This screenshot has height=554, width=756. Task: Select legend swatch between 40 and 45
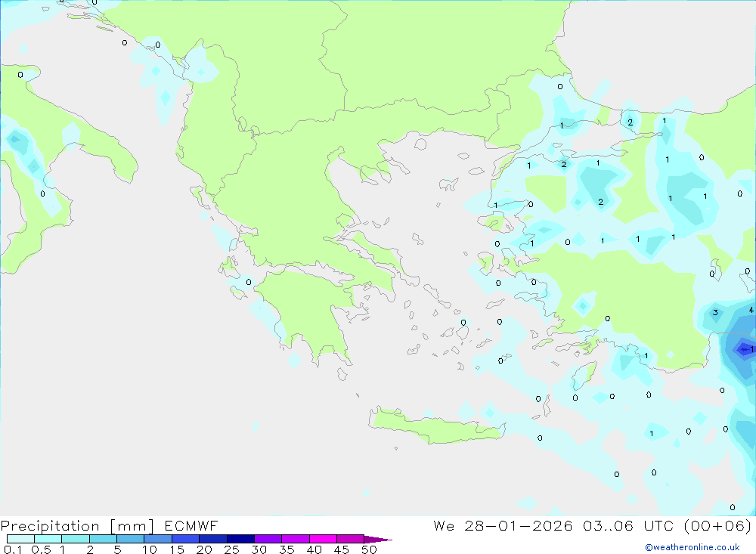click(323, 539)
